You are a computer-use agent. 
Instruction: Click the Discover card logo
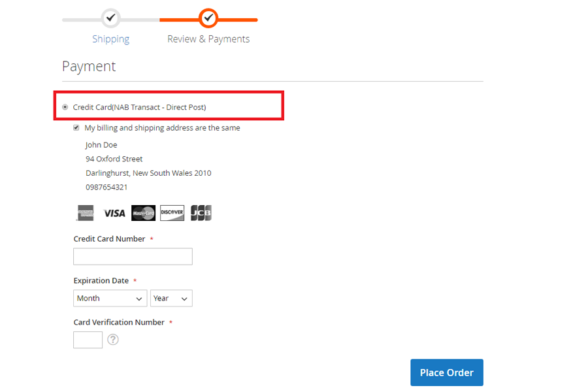pos(172,213)
